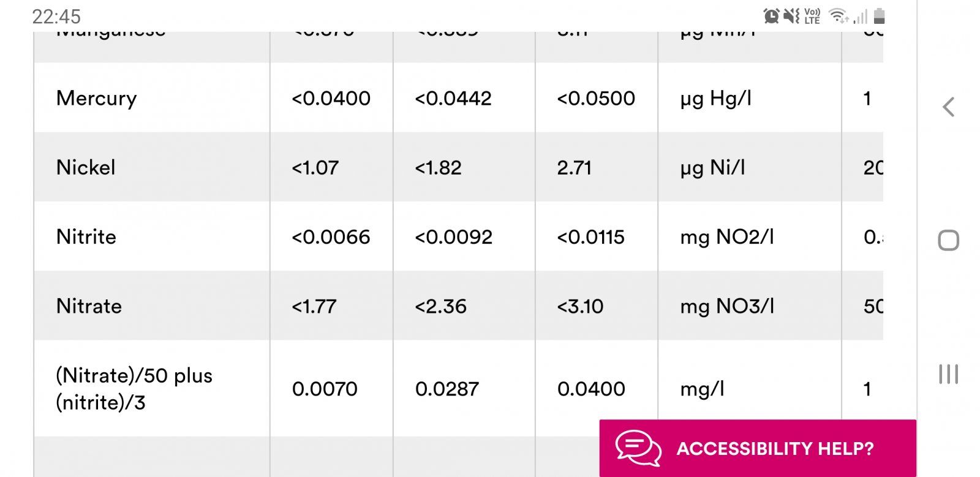Tap the Android back navigation arrow
This screenshot has height=477, width=980.
948,107
